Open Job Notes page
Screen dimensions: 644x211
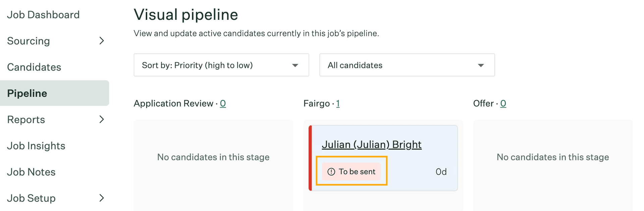coord(31,172)
